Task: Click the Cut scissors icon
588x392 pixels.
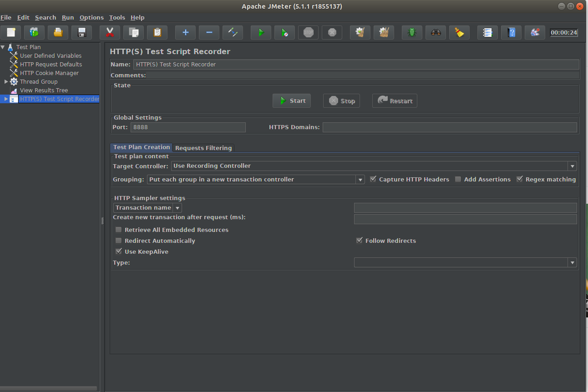Action: click(x=110, y=32)
